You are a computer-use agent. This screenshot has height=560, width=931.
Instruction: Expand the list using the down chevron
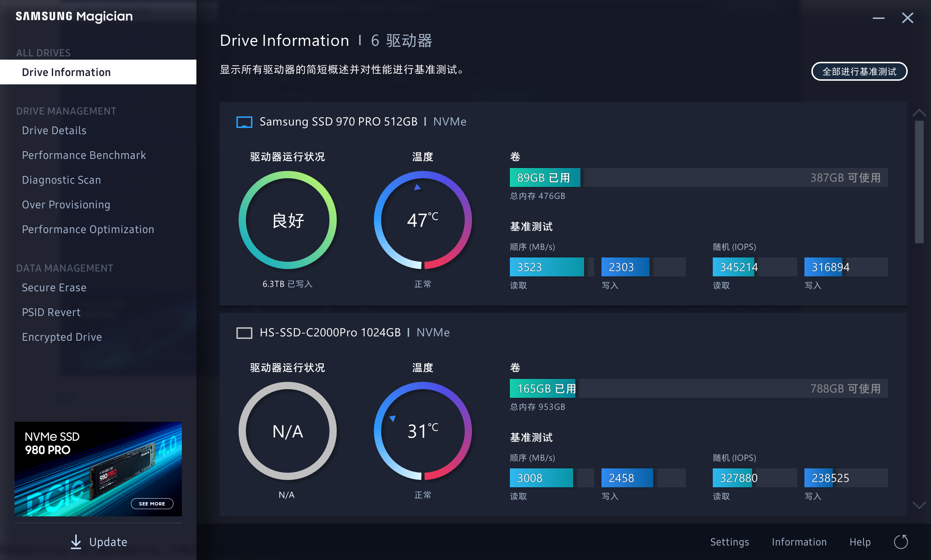pyautogui.click(x=920, y=506)
